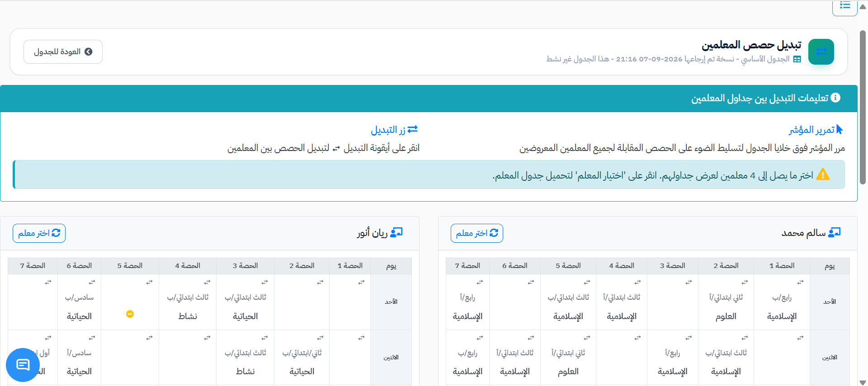The width and height of the screenshot is (868, 386).
Task: Click swap icon in Rayan Anwar's Sunday period 5
Action: 149,282
